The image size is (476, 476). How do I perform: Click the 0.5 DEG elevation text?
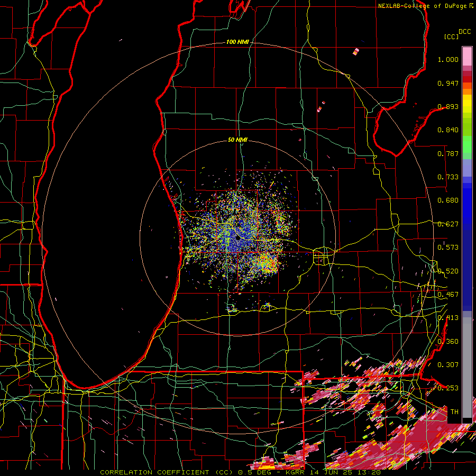(x=255, y=472)
